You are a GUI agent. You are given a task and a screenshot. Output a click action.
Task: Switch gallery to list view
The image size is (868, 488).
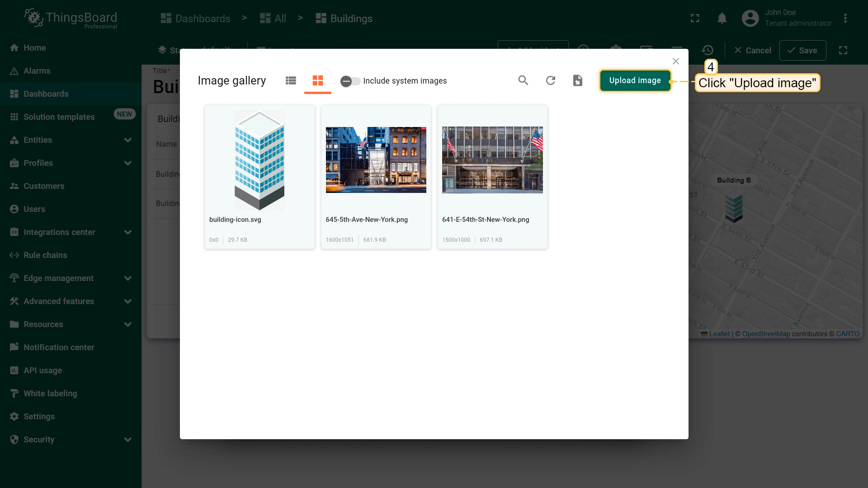291,80
